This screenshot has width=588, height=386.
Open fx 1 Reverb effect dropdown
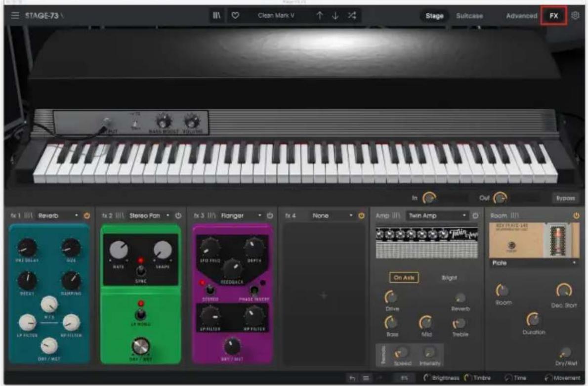pos(58,215)
